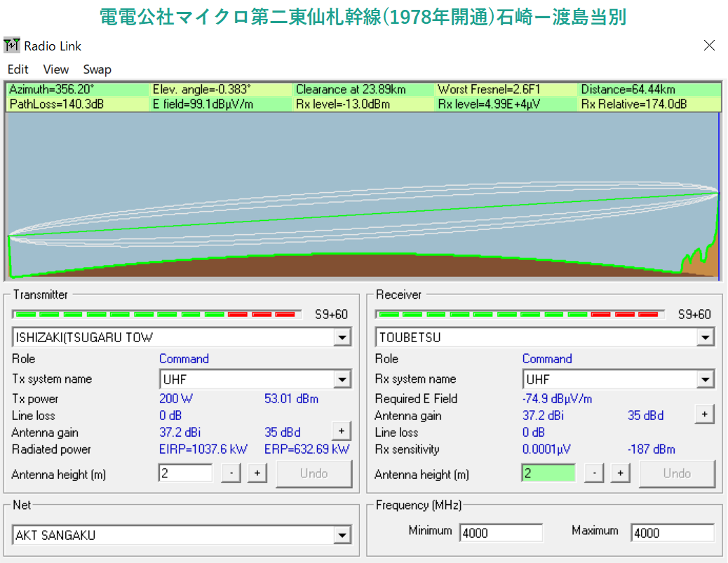Focus the transmitter antenna height field
This screenshot has width=728, height=563.
pos(185,473)
